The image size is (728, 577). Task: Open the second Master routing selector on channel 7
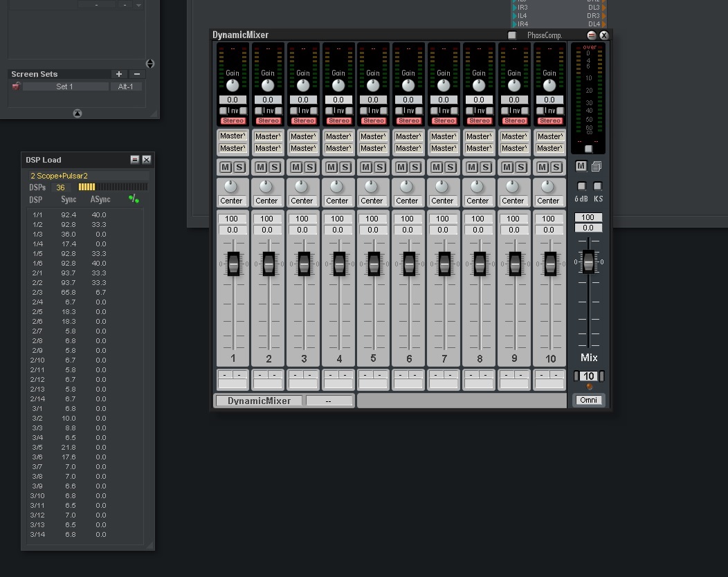444,147
